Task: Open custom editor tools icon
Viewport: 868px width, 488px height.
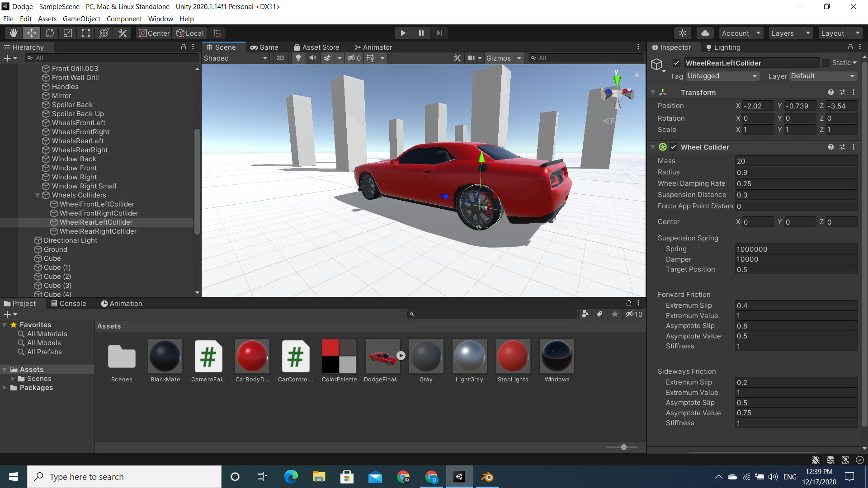Action: tap(123, 33)
